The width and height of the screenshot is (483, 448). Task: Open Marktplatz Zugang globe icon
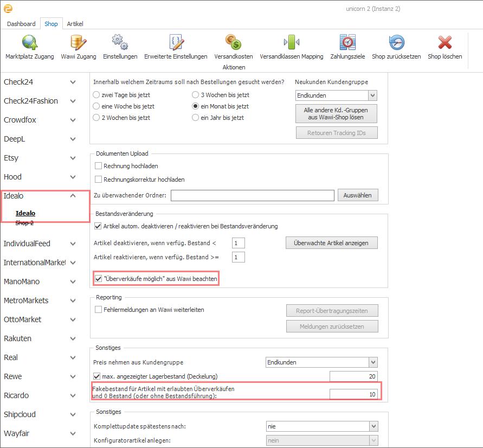30,42
